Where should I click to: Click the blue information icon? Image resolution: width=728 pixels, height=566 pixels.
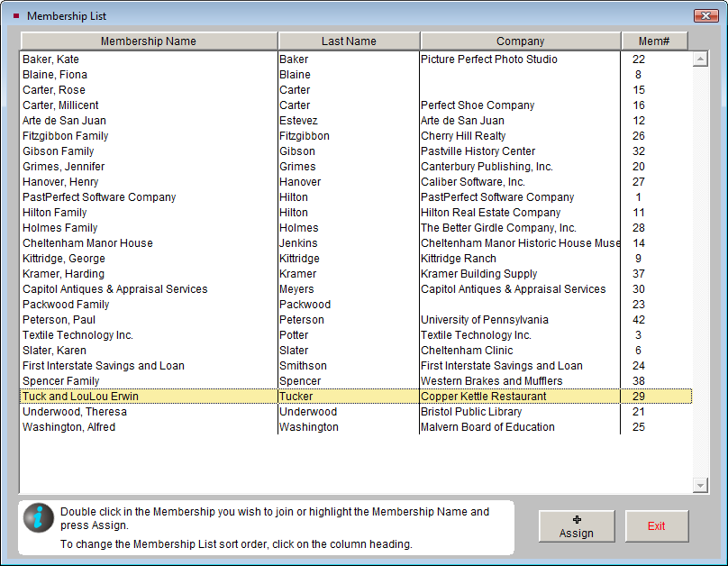pyautogui.click(x=39, y=517)
